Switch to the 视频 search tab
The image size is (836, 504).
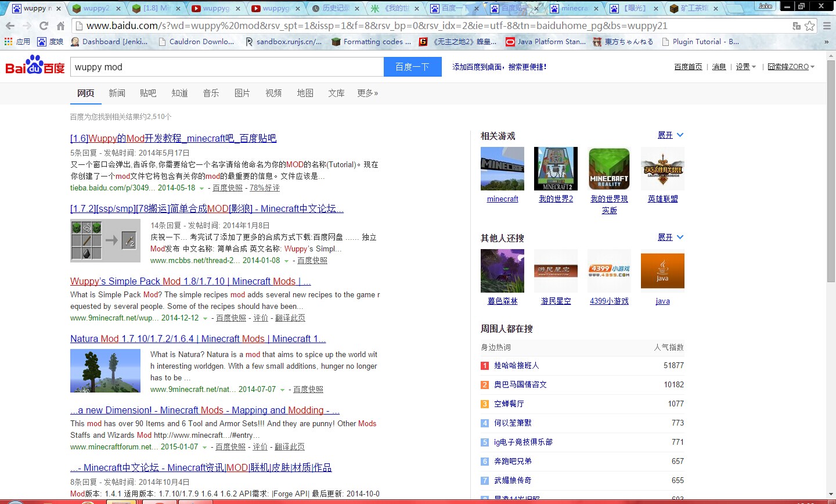pyautogui.click(x=273, y=93)
